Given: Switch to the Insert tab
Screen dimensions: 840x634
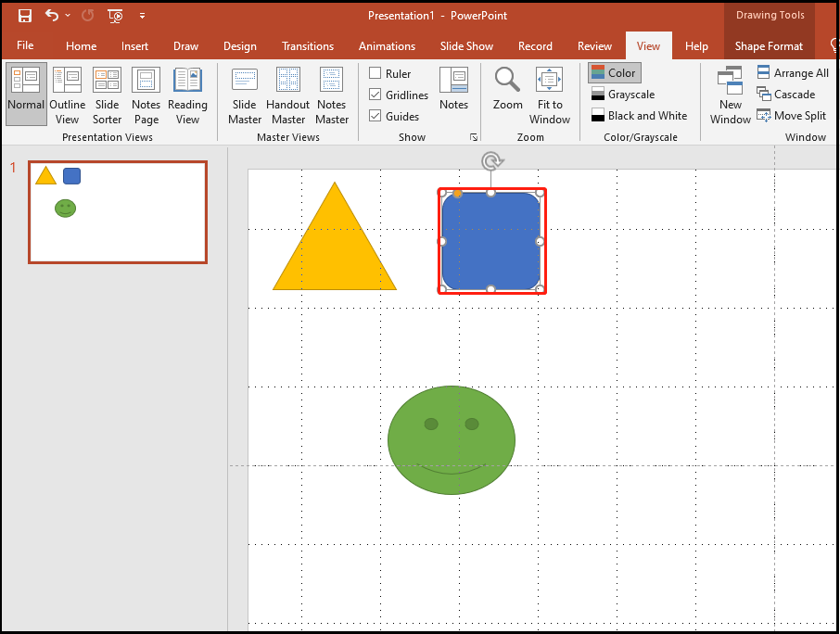Looking at the screenshot, I should pos(134,46).
